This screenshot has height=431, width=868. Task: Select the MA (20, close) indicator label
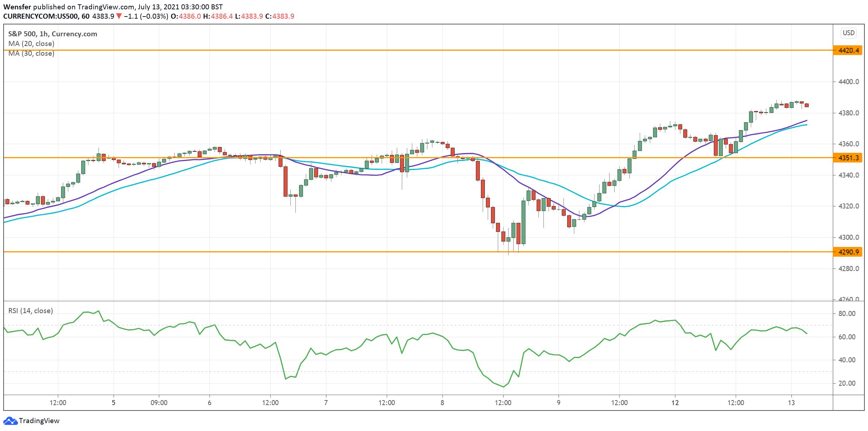(31, 43)
